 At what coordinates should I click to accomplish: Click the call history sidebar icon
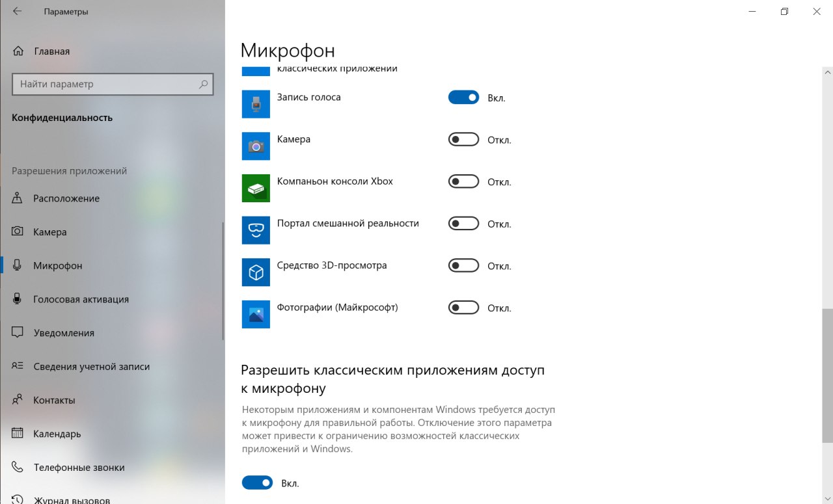[x=18, y=499]
